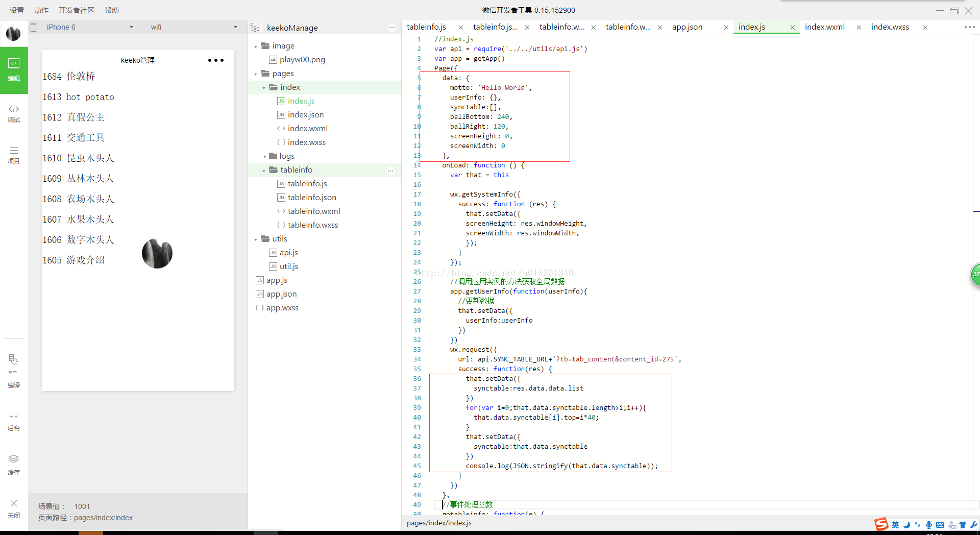Switch to the index.wxml tab
The image size is (980, 535).
pyautogui.click(x=825, y=27)
